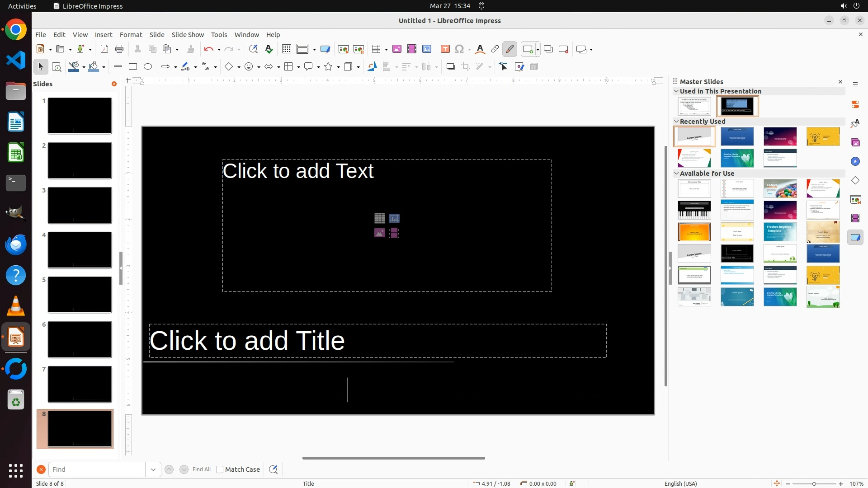Image resolution: width=868 pixels, height=488 pixels.
Task: Click the Find All button
Action: point(201,469)
